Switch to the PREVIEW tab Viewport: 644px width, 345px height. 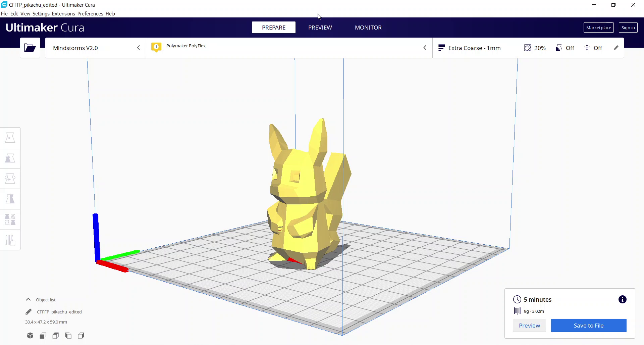point(320,28)
